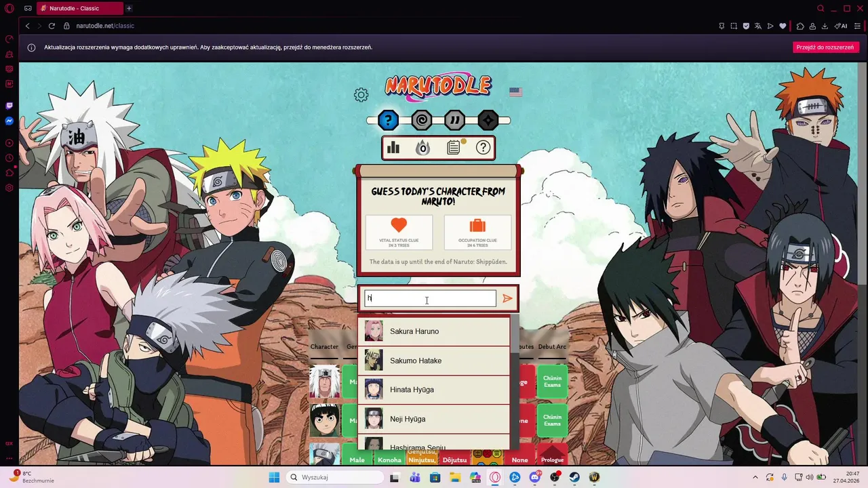The height and width of the screenshot is (488, 868).
Task: Click Rock Lee's Chūnin Exams debut tile
Action: 552,420
